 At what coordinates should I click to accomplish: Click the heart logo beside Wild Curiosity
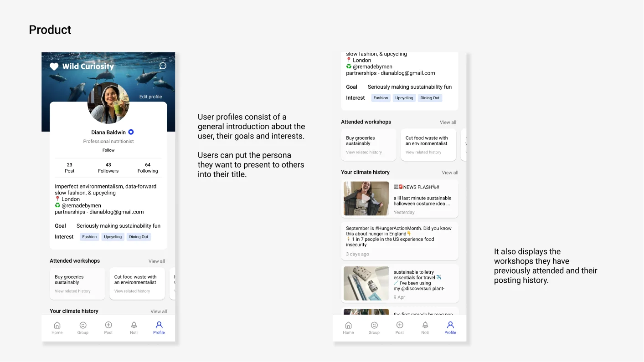pyautogui.click(x=54, y=66)
